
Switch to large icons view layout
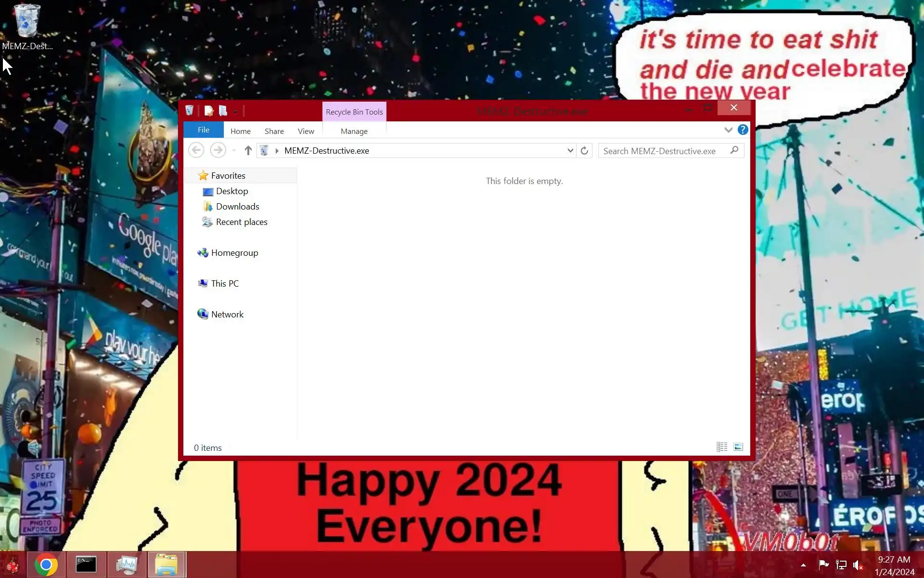[x=738, y=447]
